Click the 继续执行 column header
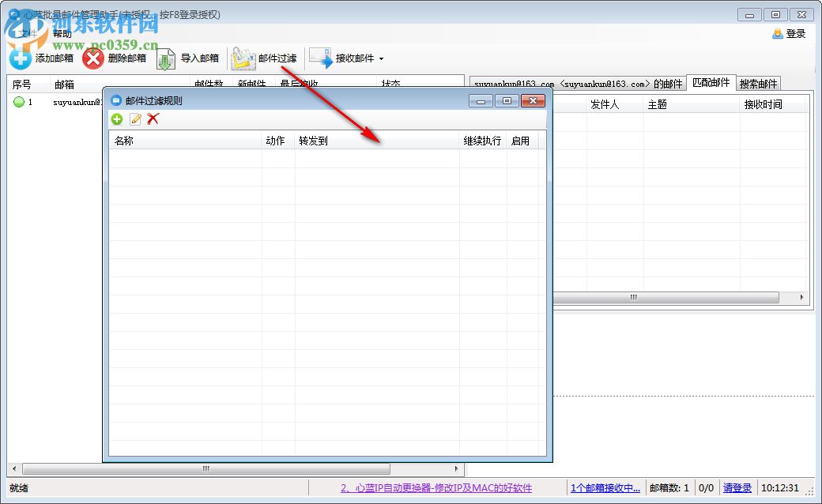This screenshot has height=504, width=822. click(482, 141)
